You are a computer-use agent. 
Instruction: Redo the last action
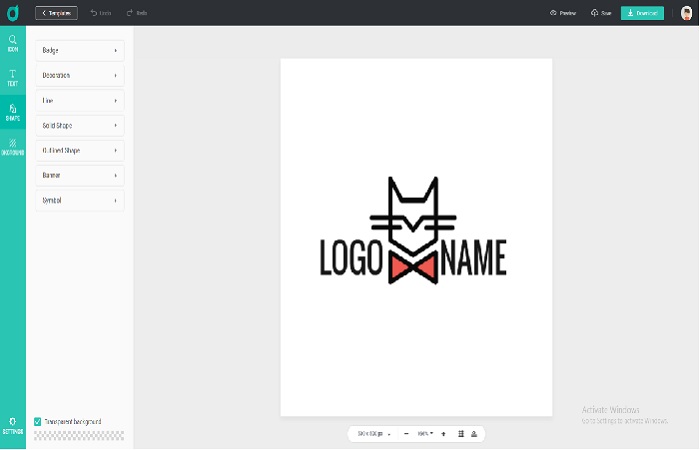[137, 13]
